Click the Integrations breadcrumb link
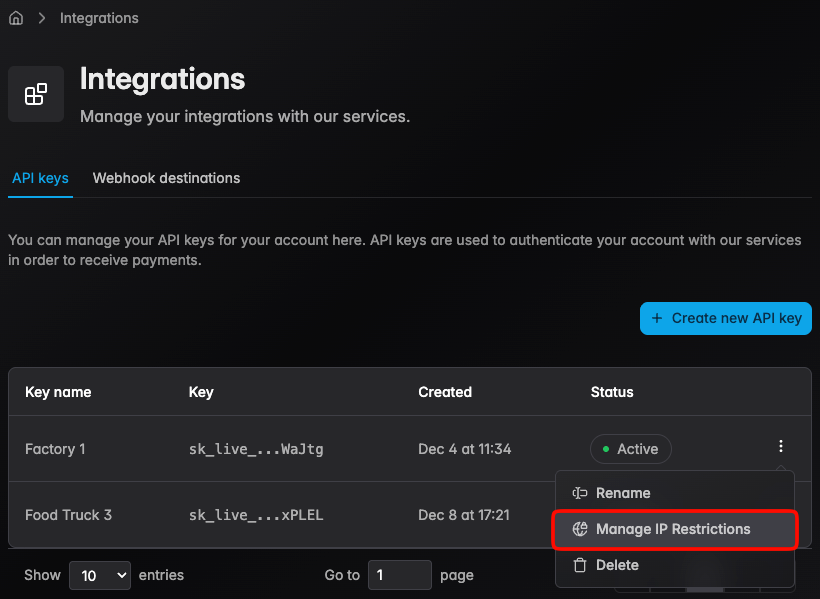 point(99,18)
